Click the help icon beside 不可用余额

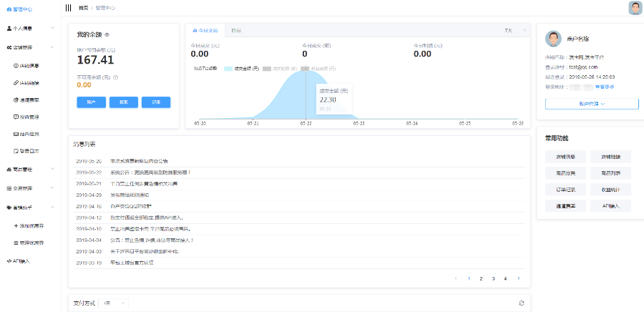[x=115, y=77]
